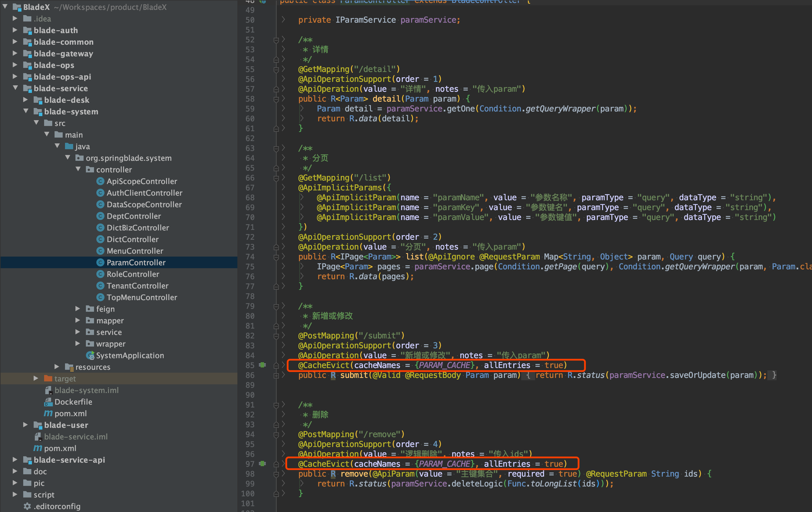Select DataScopeController class icon
This screenshot has width=812, height=512.
pos(100,204)
